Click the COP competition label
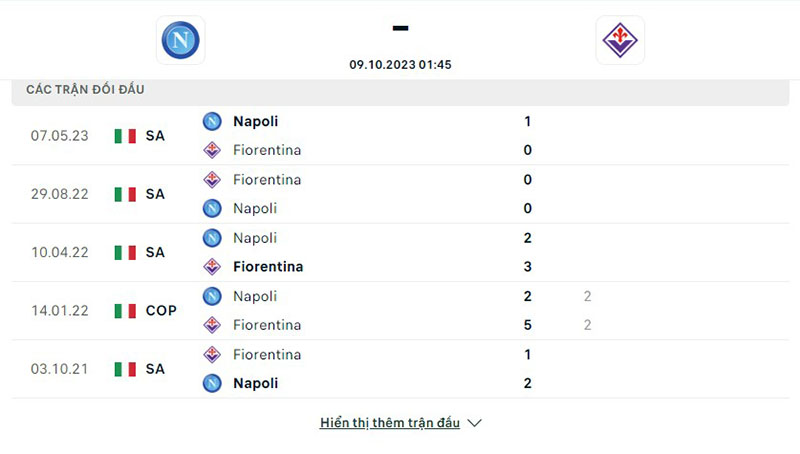The image size is (800, 454). (160, 311)
